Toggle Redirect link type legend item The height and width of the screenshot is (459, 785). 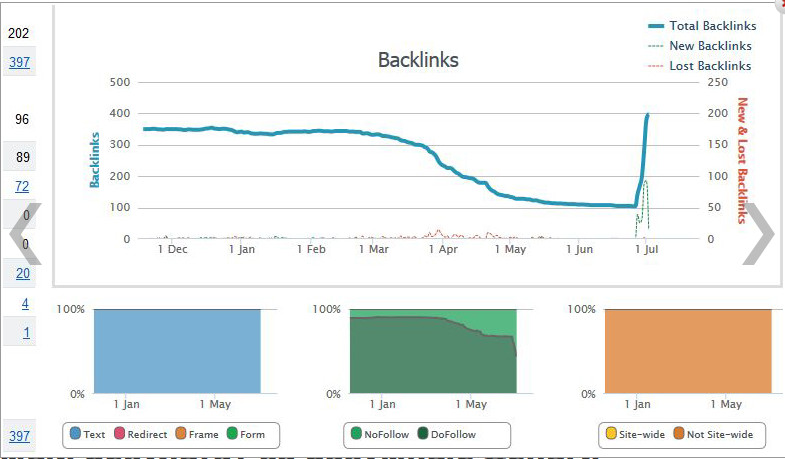pos(141,434)
